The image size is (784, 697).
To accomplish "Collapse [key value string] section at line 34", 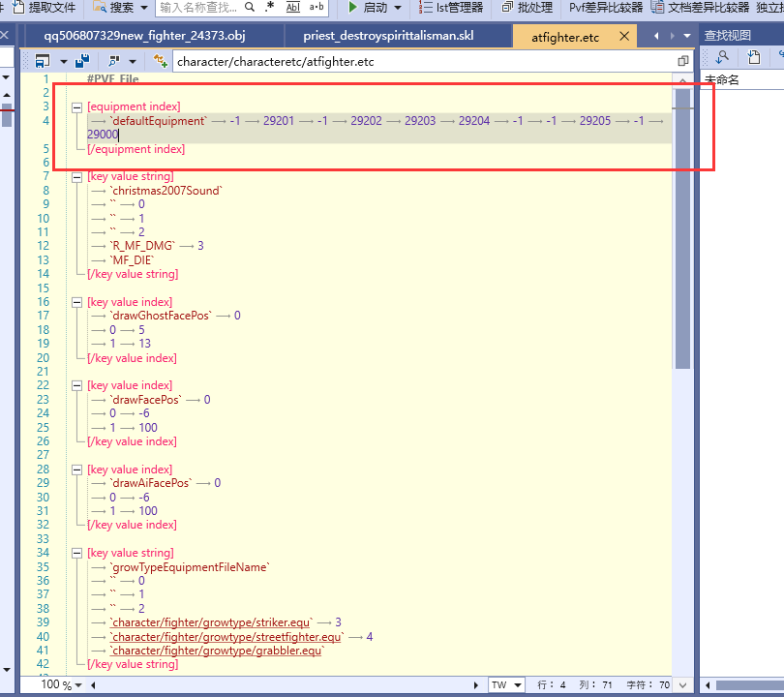I will (76, 554).
